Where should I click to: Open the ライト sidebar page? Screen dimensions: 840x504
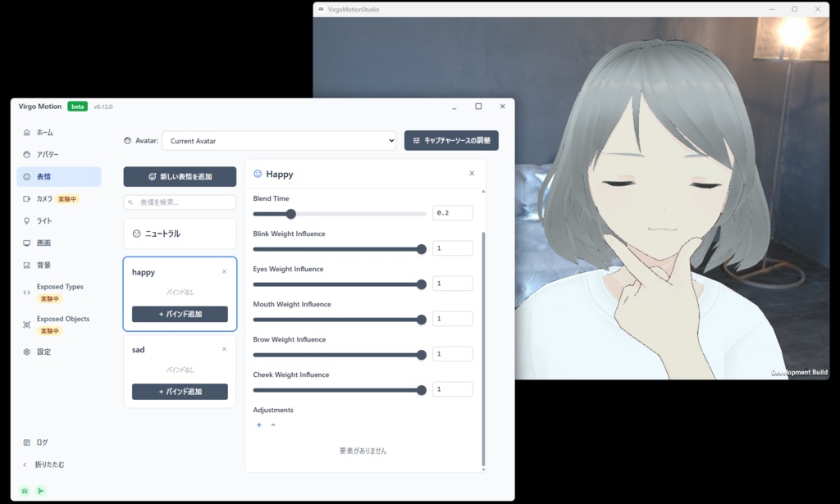coord(59,220)
